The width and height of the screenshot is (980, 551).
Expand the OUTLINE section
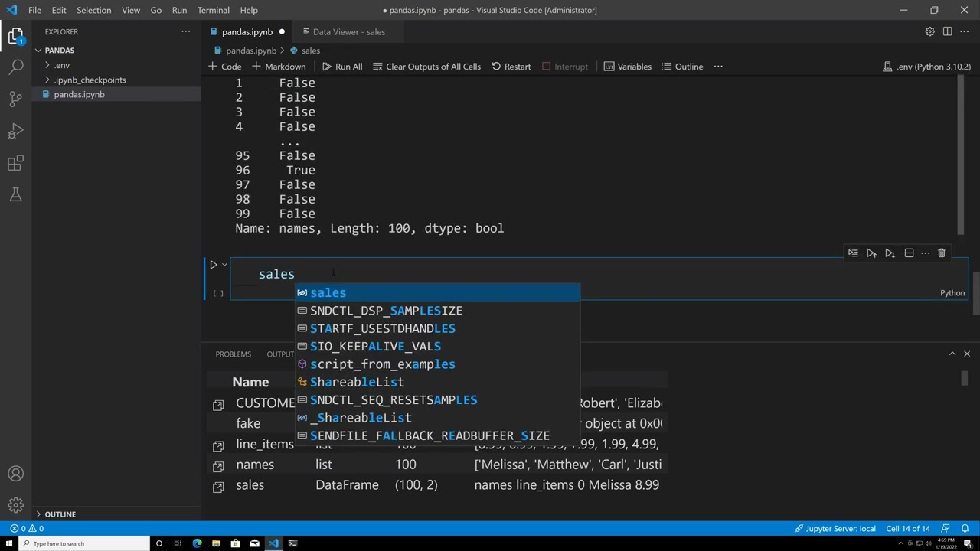tap(60, 514)
